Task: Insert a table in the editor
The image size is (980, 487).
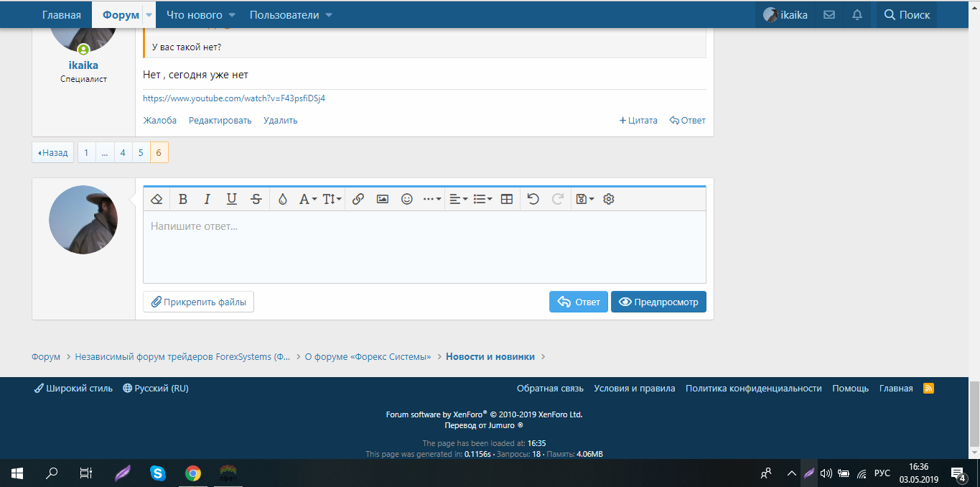Action: tap(507, 199)
